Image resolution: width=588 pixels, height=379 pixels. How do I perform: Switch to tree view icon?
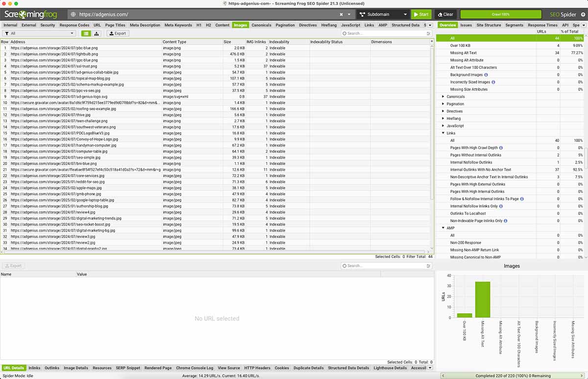tap(97, 33)
